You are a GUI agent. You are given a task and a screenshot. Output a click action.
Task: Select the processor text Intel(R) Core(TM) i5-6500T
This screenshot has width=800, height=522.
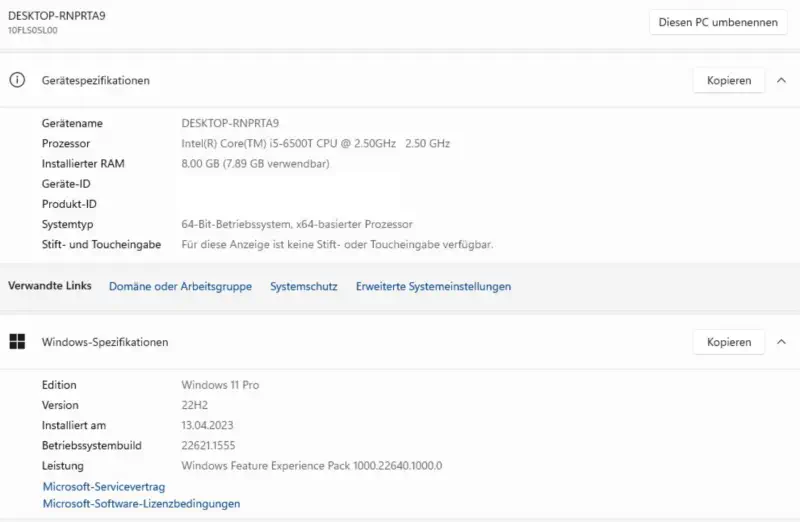coord(247,144)
